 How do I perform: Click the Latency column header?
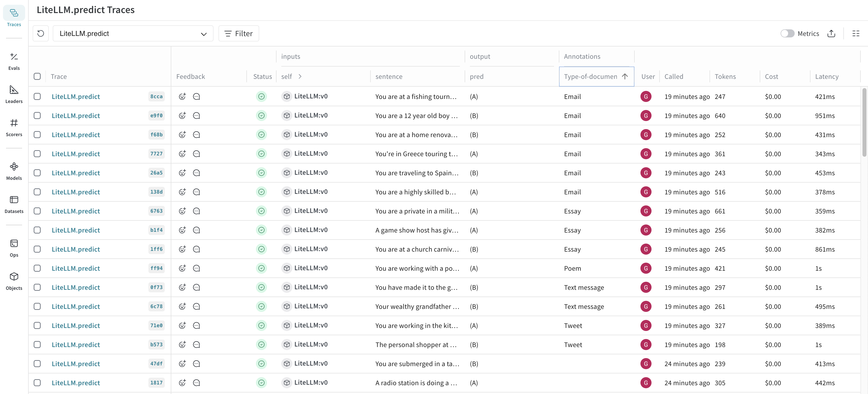coord(827,77)
